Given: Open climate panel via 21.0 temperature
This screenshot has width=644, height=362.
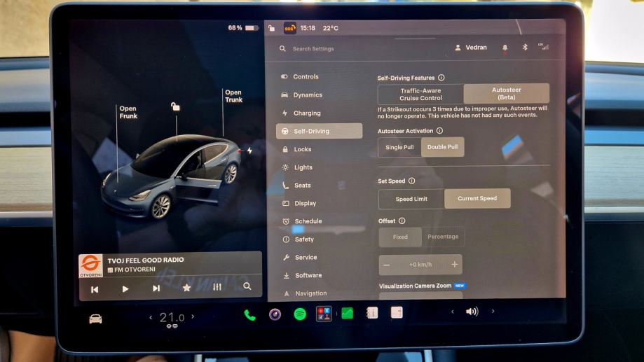Looking at the screenshot, I should pos(172,317).
